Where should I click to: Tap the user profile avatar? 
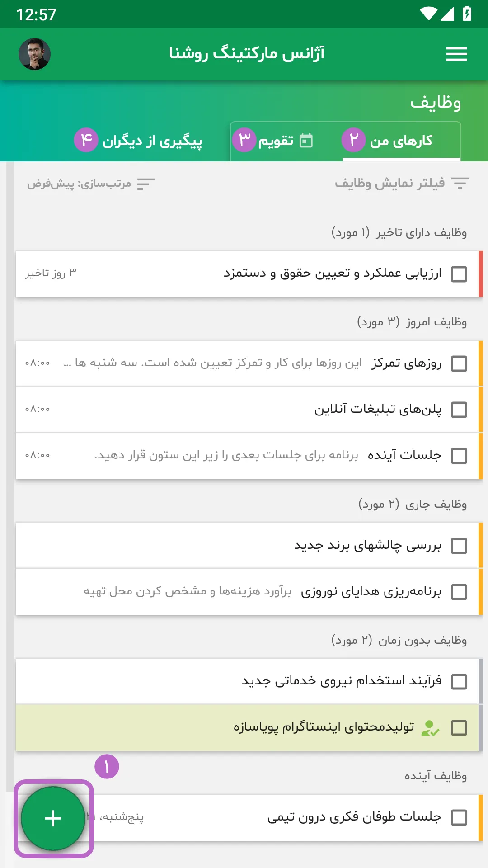coord(34,54)
